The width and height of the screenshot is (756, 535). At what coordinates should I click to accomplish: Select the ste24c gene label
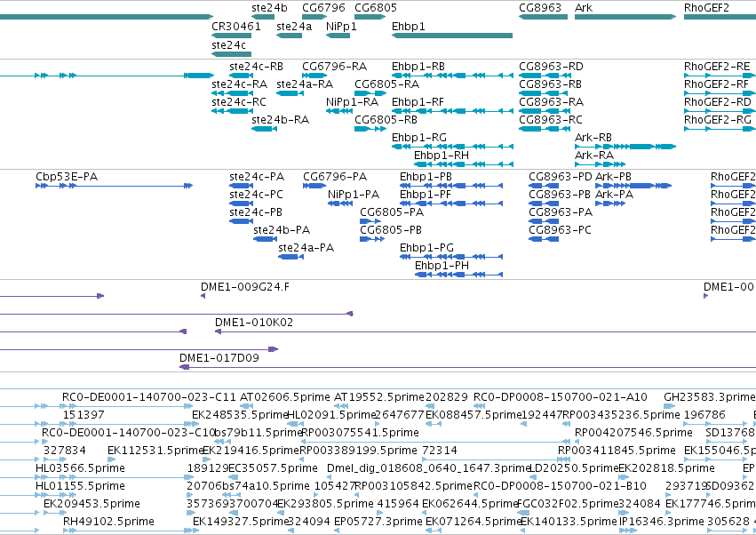[x=228, y=44]
